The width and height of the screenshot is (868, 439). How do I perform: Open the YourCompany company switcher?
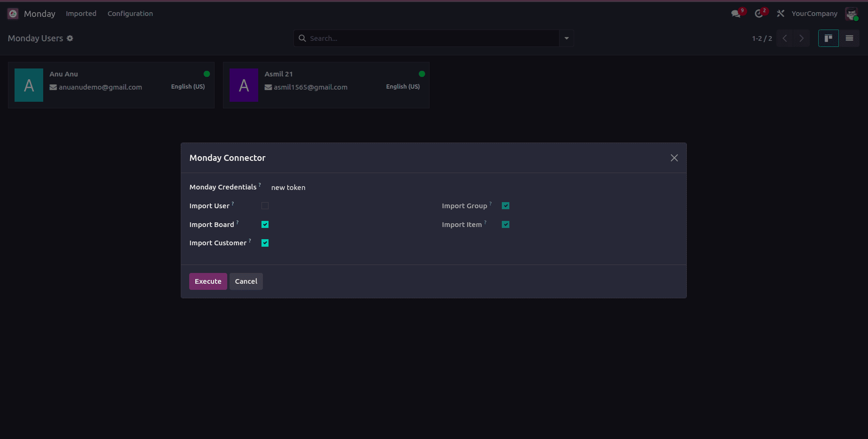[x=814, y=14]
